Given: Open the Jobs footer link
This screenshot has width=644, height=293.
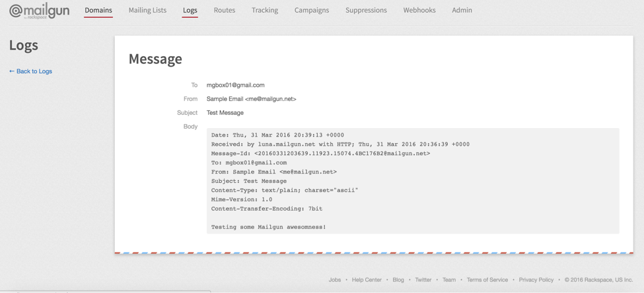Looking at the screenshot, I should tap(335, 280).
